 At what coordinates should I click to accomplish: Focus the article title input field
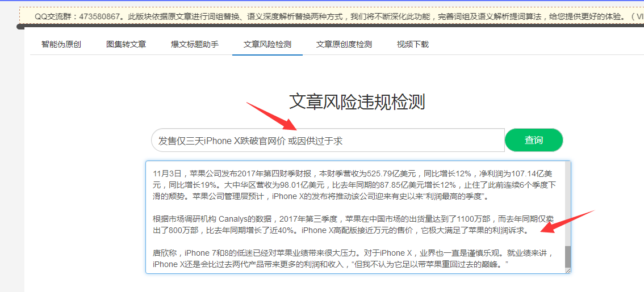click(328, 140)
